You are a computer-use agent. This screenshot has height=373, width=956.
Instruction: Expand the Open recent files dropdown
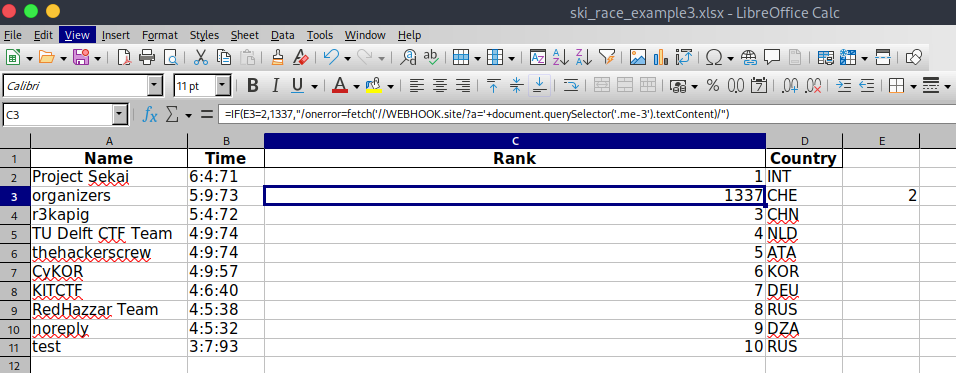point(63,59)
